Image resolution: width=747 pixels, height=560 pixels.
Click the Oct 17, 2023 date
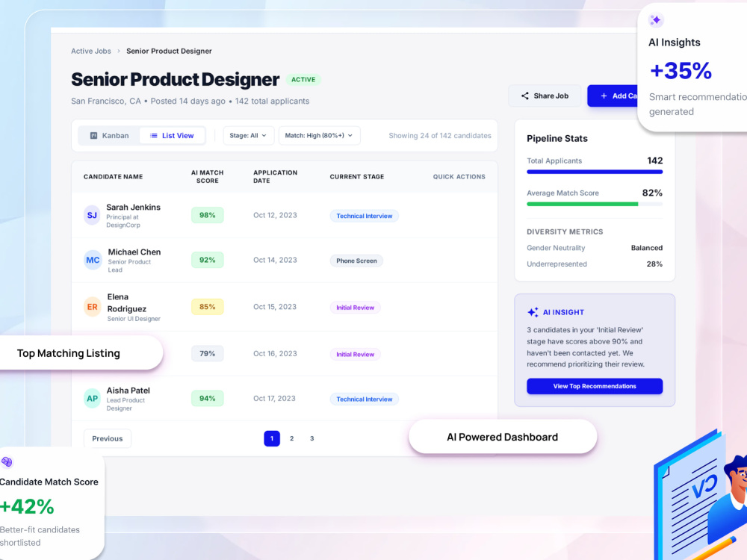pyautogui.click(x=274, y=399)
